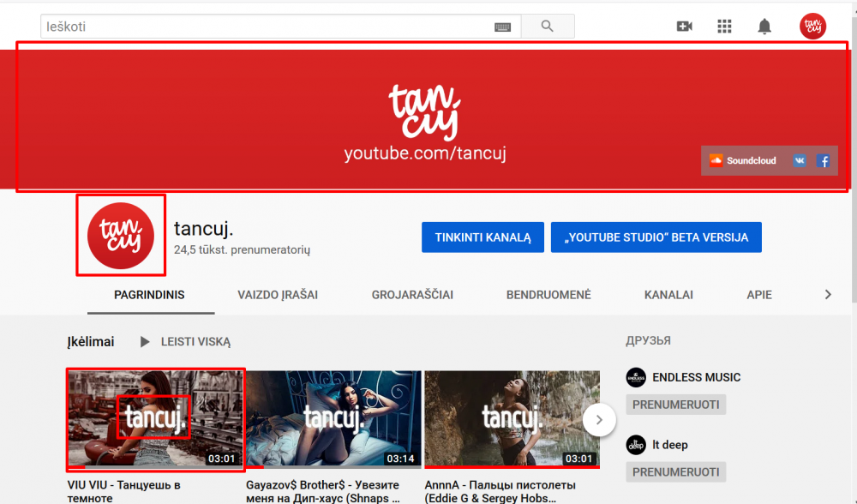Open the VK link icon on banner
This screenshot has width=857, height=504.
[800, 160]
